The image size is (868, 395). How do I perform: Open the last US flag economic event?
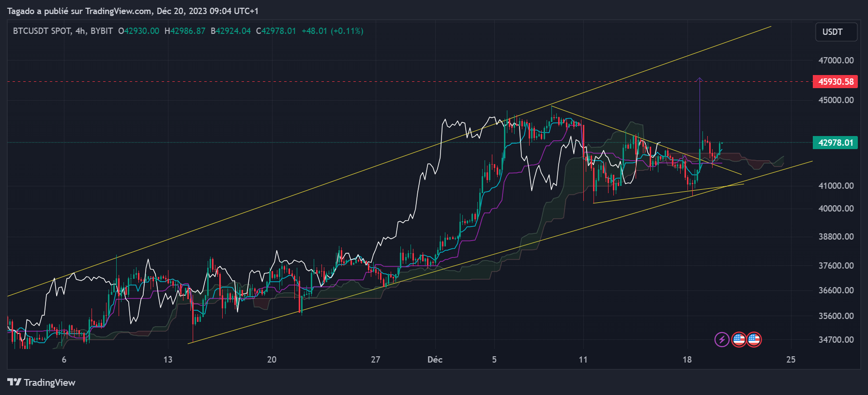(754, 339)
